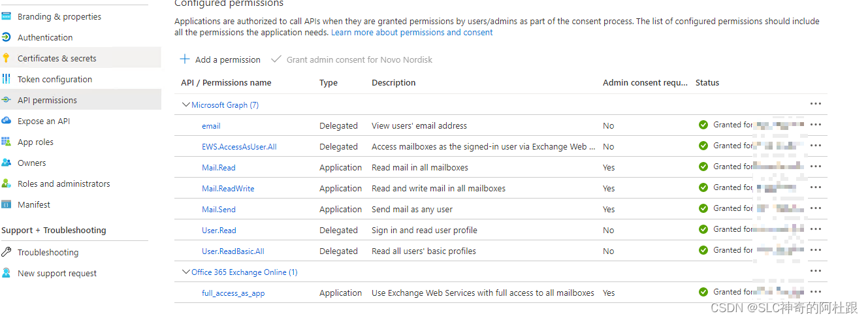Viewport: 868px width, 320px height.
Task: Collapse the Office 365 Exchange Online group
Action: pos(185,272)
